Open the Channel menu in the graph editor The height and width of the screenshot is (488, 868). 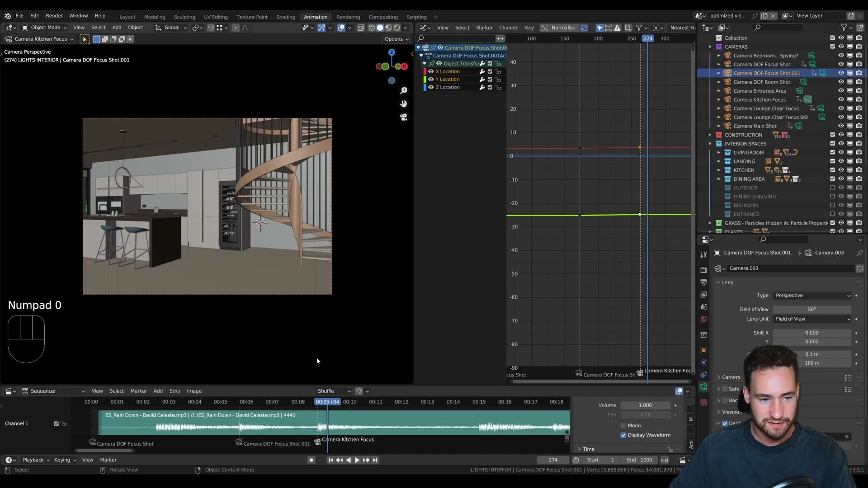509,28
